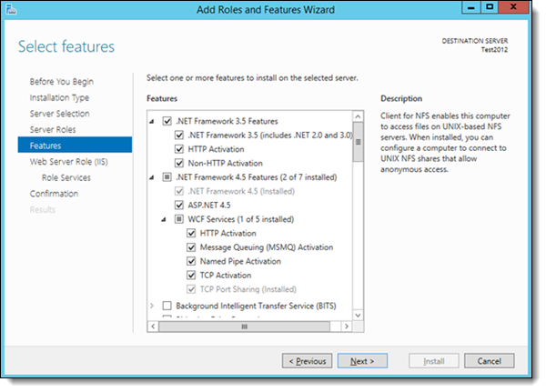The width and height of the screenshot is (546, 392).
Task: Collapse the .NET Framework 4.5 Features node
Action: click(152, 177)
